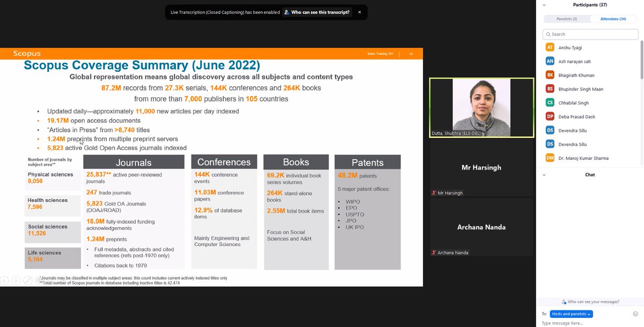
Task: Click the DM avatar for Dr. Manoj Kumar Sharma
Action: tap(550, 158)
